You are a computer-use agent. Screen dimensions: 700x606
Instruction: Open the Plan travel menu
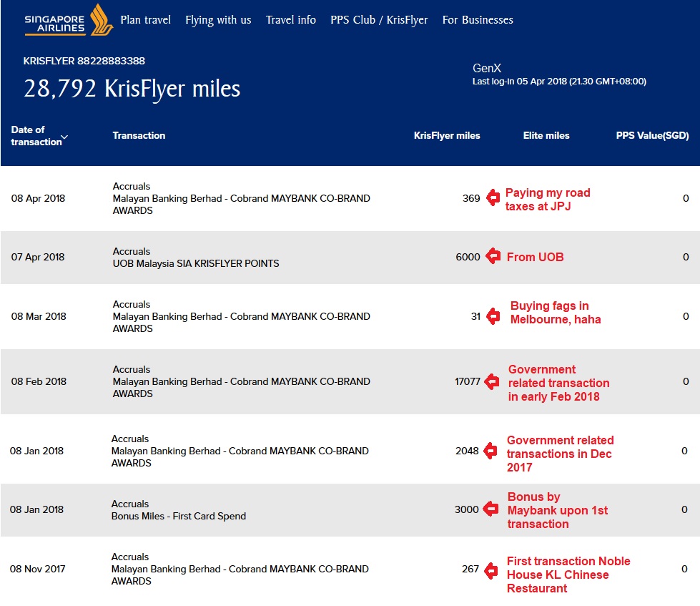(x=145, y=20)
